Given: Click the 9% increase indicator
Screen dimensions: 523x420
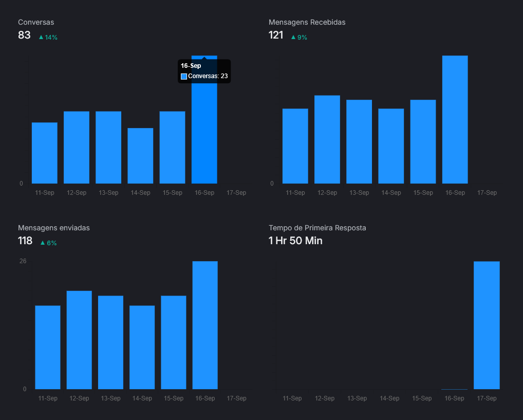Looking at the screenshot, I should [299, 38].
